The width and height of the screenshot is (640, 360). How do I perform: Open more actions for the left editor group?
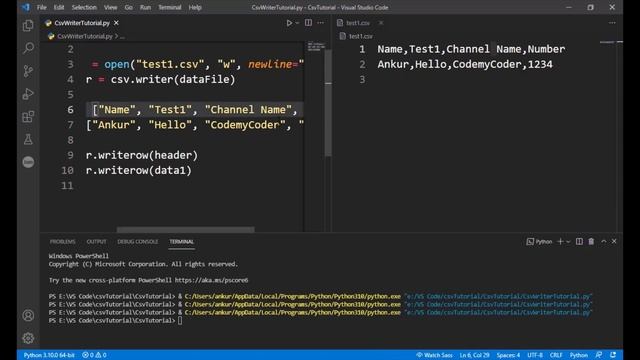pyautogui.click(x=320, y=23)
